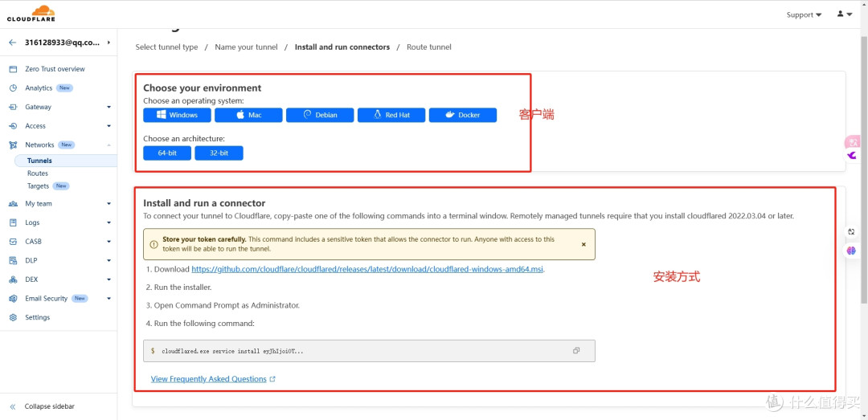Expand the My team menu arrow
The height and width of the screenshot is (420, 868).
pyautogui.click(x=108, y=204)
